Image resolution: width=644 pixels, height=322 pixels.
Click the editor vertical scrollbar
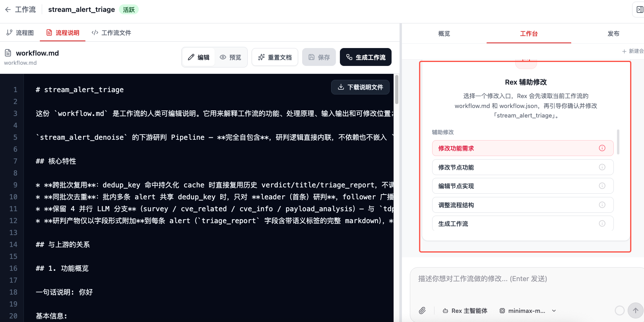pos(396,90)
